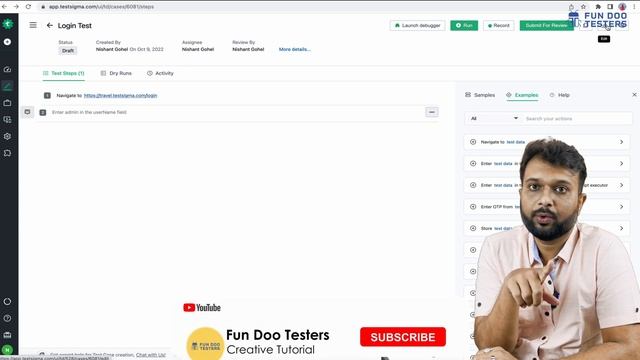Image resolution: width=640 pixels, height=360 pixels.
Task: Click the Record button
Action: (x=499, y=25)
